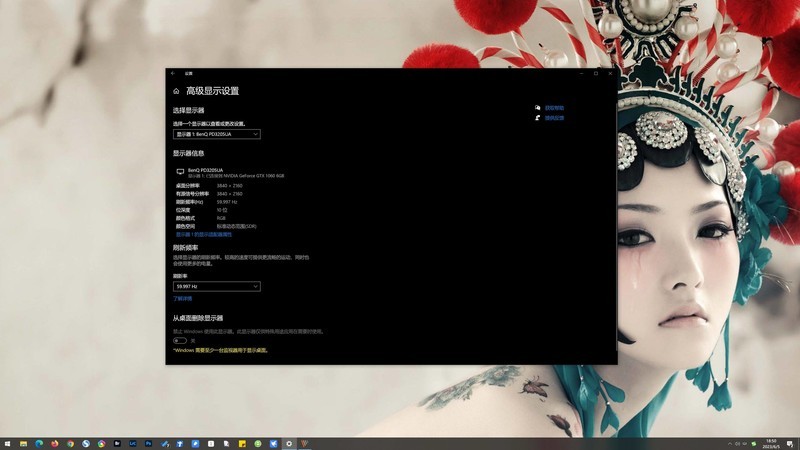Screen dimensions: 800x450
Task: Click the Give feedback person icon
Action: (537, 118)
